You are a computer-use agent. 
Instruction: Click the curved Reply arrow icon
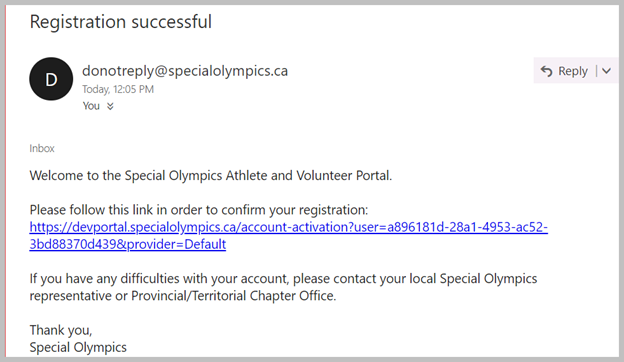(x=546, y=71)
